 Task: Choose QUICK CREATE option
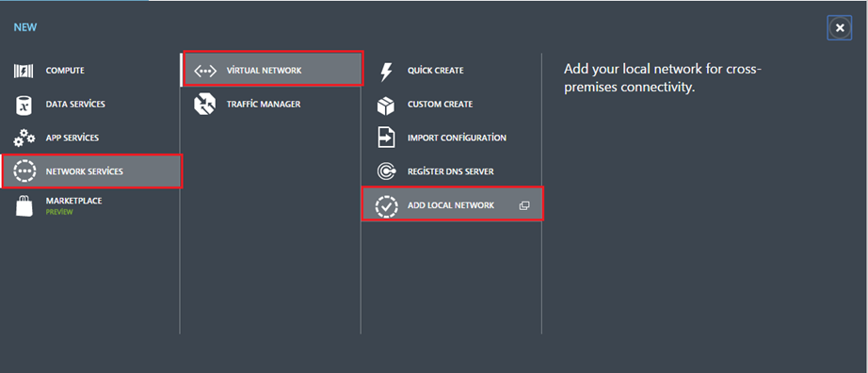(435, 71)
